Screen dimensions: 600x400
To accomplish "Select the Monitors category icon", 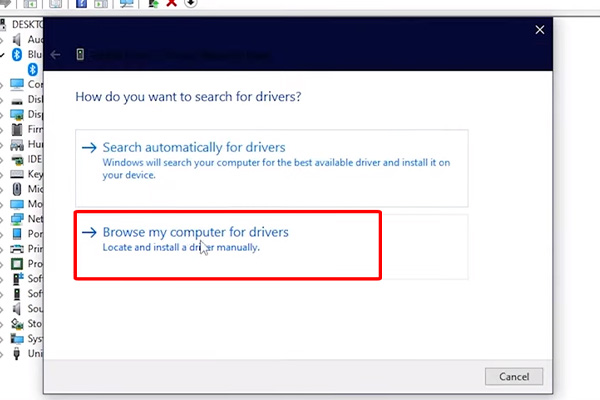I will point(16,204).
